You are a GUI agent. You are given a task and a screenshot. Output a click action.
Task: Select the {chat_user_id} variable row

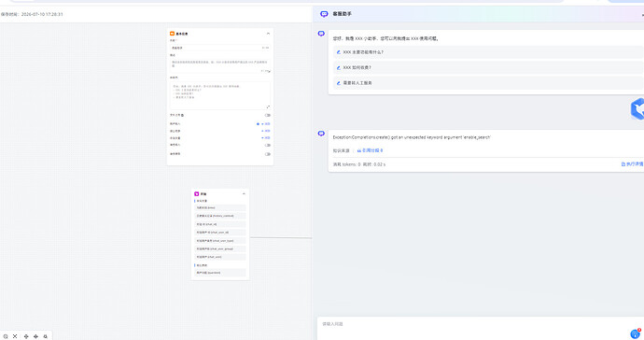tap(220, 233)
